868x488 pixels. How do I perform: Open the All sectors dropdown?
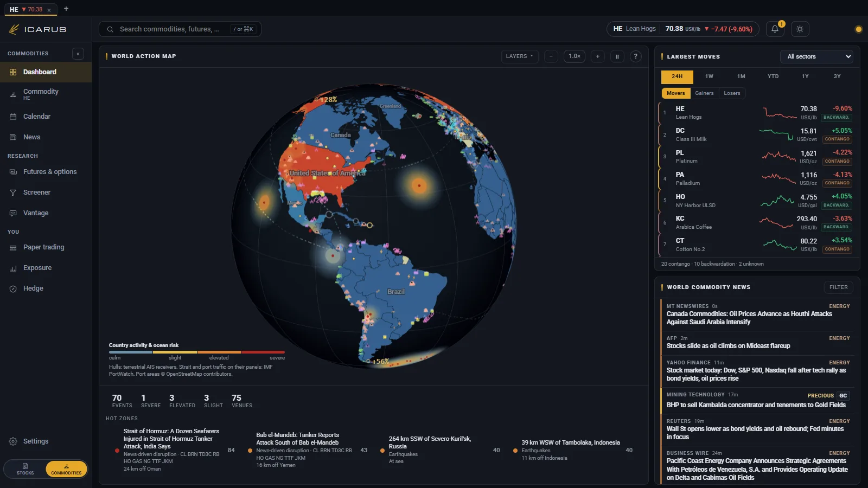click(816, 56)
